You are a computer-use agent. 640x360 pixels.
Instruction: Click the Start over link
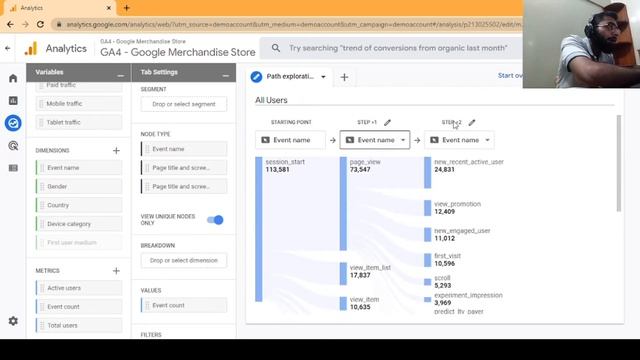[x=510, y=76]
